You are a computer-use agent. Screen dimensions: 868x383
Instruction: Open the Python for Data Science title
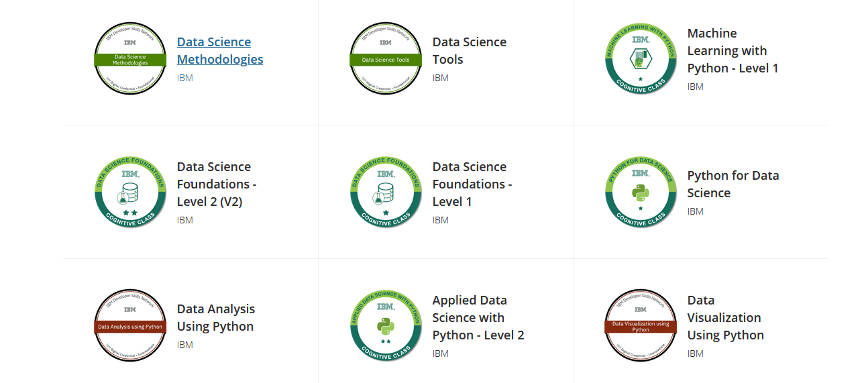(x=733, y=184)
